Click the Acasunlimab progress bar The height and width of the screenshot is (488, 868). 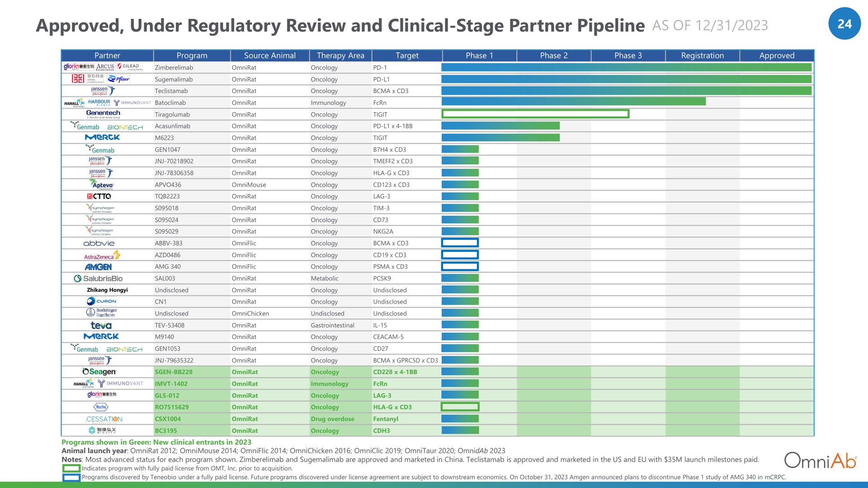[x=500, y=126]
